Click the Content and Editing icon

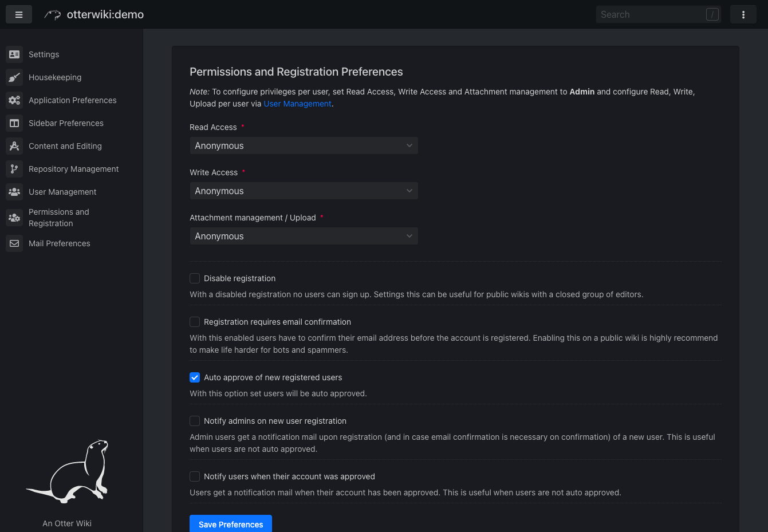tap(14, 146)
